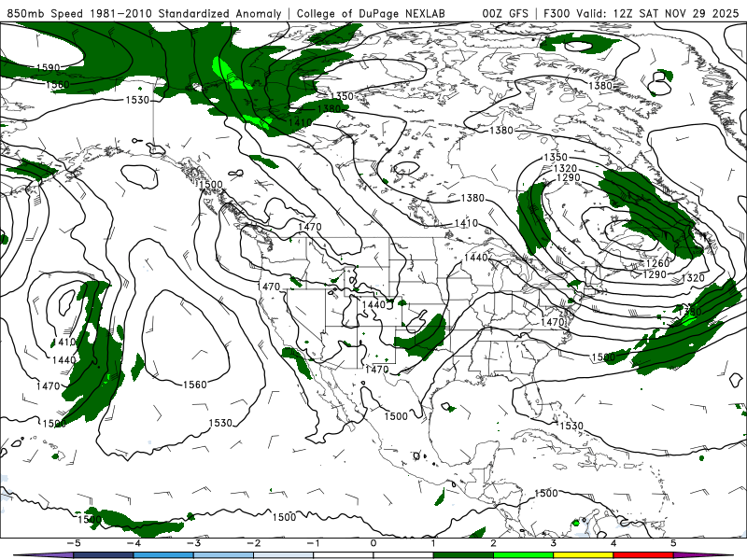747x560 pixels.
Task: Click the red 4-to-5 color bar segment
Action: click(x=643, y=555)
